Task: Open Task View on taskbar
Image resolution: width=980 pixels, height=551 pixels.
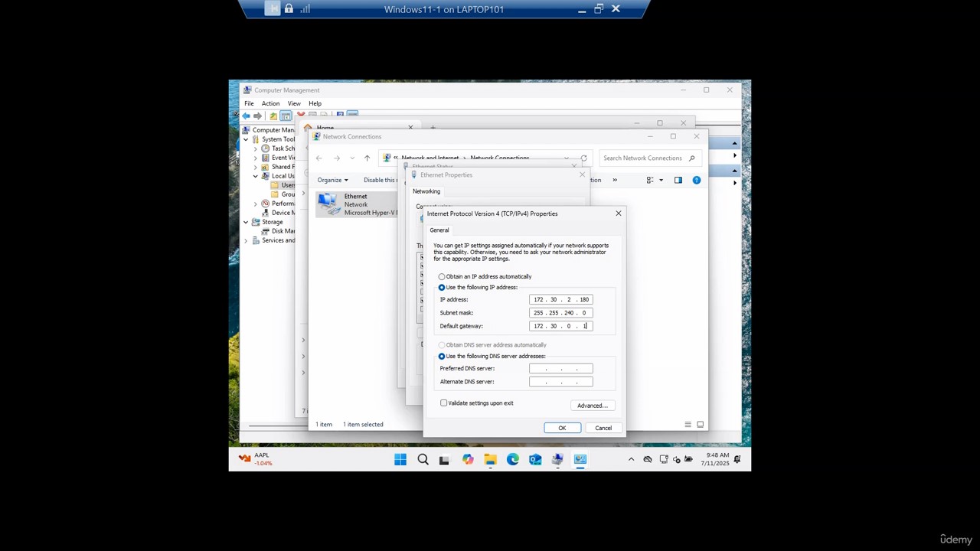Action: pos(444,459)
